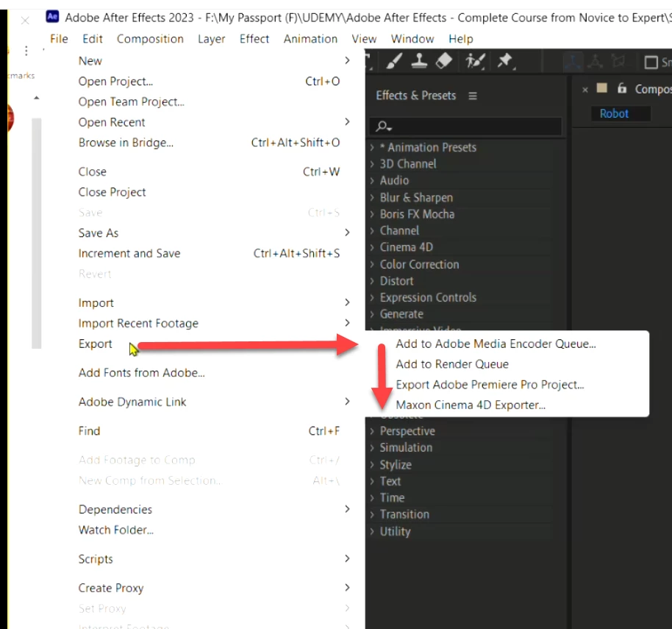Open the Animation menu

click(x=310, y=39)
